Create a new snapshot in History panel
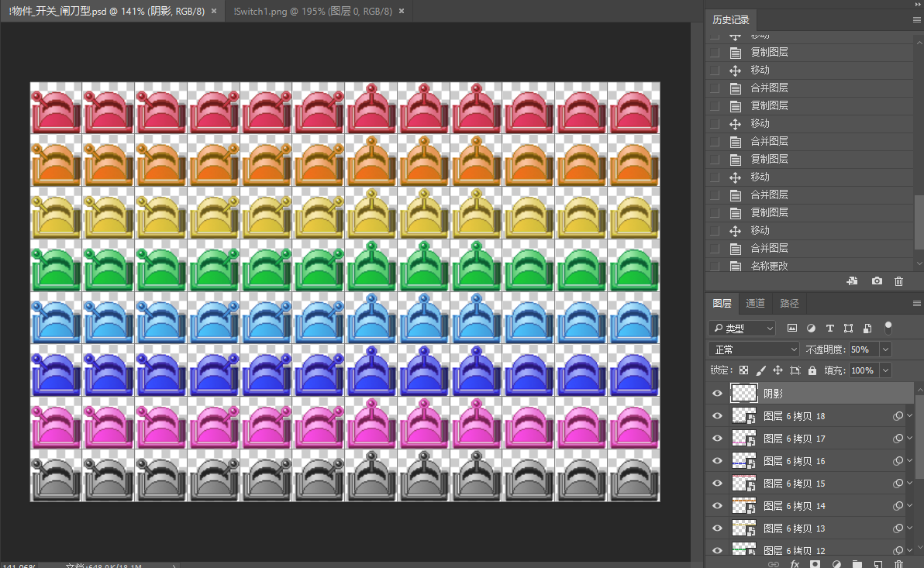 (x=877, y=281)
